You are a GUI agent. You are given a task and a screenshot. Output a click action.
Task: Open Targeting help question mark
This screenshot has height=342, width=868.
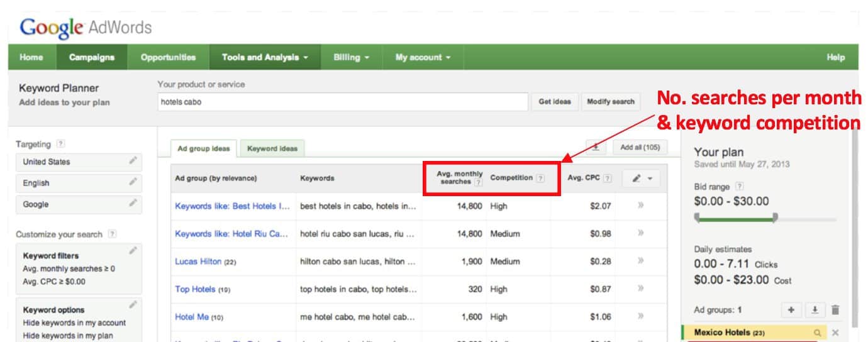pyautogui.click(x=60, y=145)
